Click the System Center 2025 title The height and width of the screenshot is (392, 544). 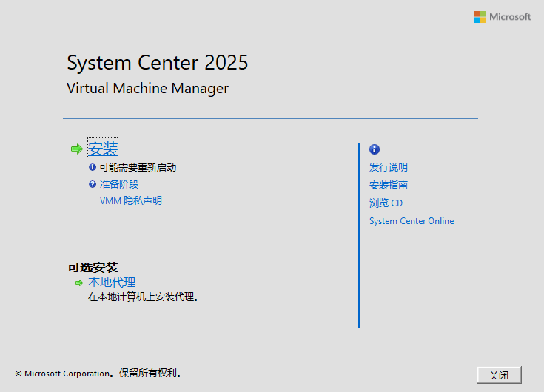point(157,64)
